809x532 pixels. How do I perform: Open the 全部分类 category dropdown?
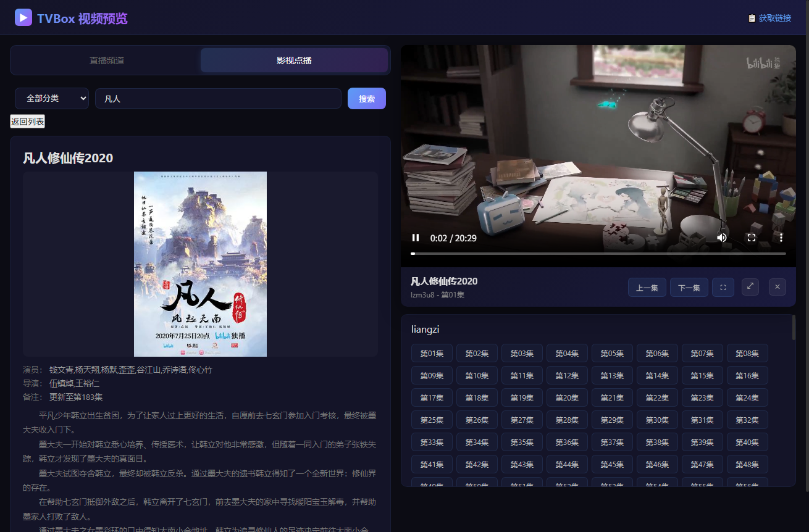tap(52, 98)
